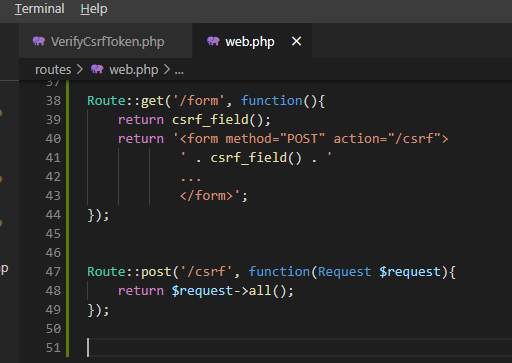Click line number 48 in the gutter
The height and width of the screenshot is (363, 512).
tap(53, 291)
